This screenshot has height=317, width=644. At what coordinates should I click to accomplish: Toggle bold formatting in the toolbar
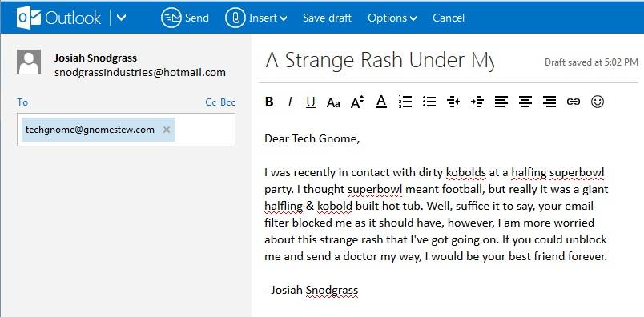pyautogui.click(x=269, y=102)
